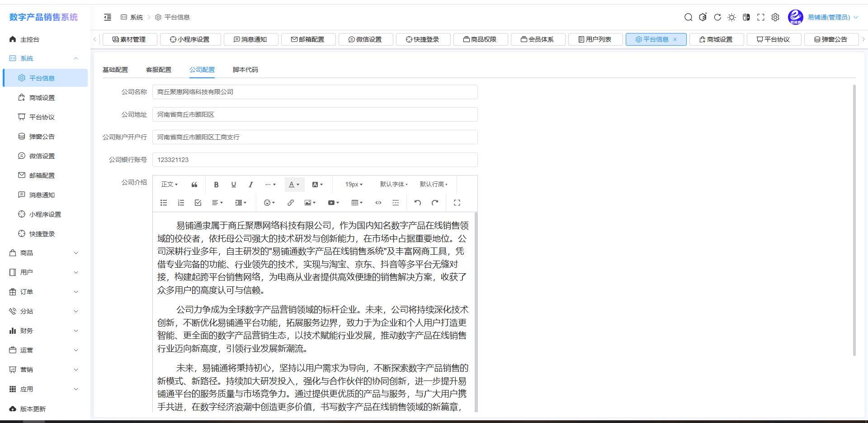Screen dimensions: 868x423
Task: Go to 商城设置 in the sidebar
Action: coord(42,98)
